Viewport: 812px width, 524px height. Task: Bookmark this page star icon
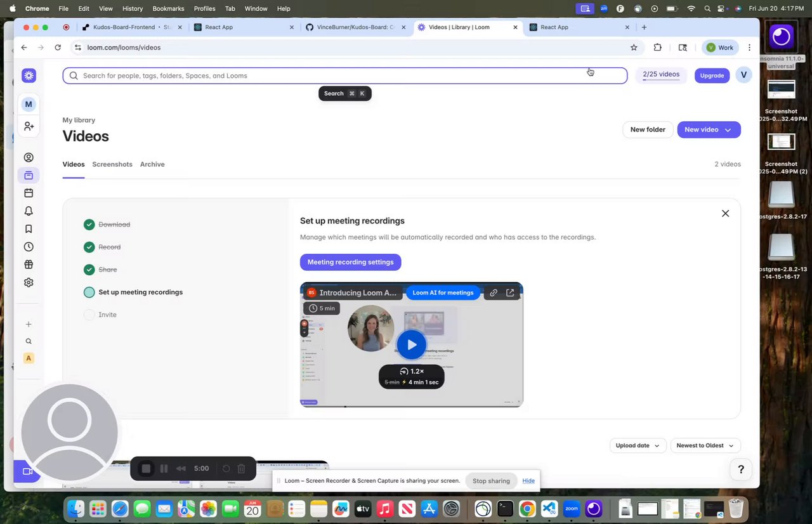(x=634, y=48)
